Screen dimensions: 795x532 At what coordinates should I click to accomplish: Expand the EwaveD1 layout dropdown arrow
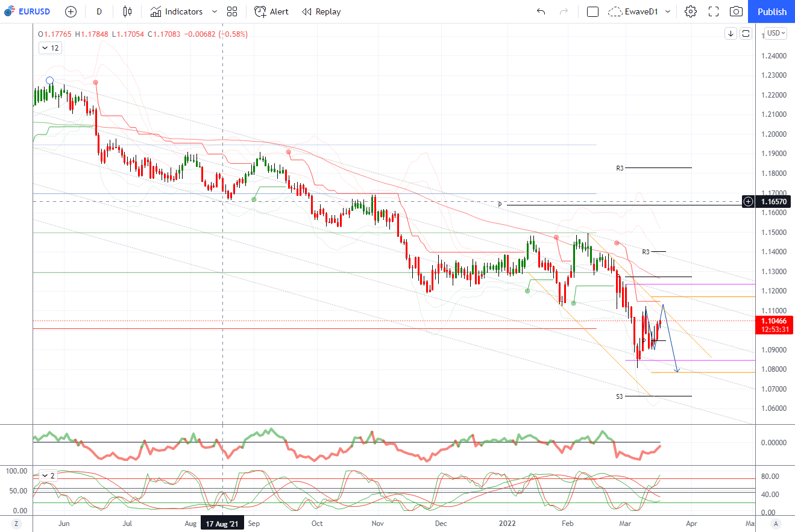(x=668, y=11)
